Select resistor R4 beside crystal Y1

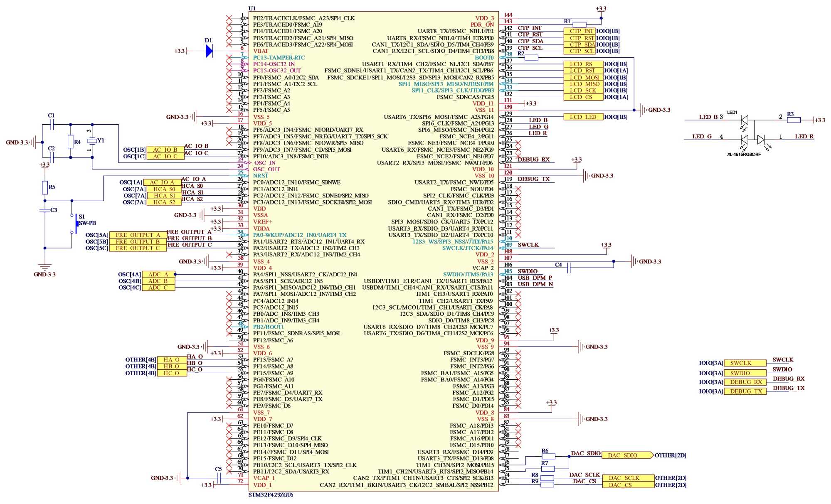[71, 142]
